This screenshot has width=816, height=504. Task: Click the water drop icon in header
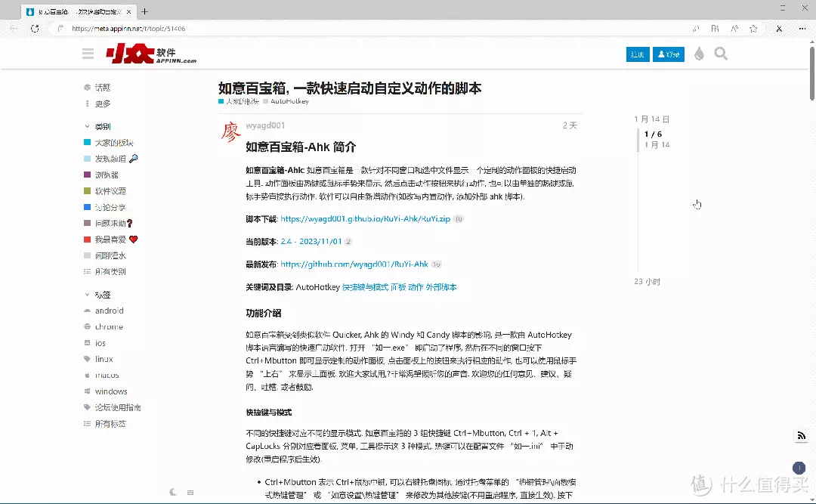click(x=699, y=54)
